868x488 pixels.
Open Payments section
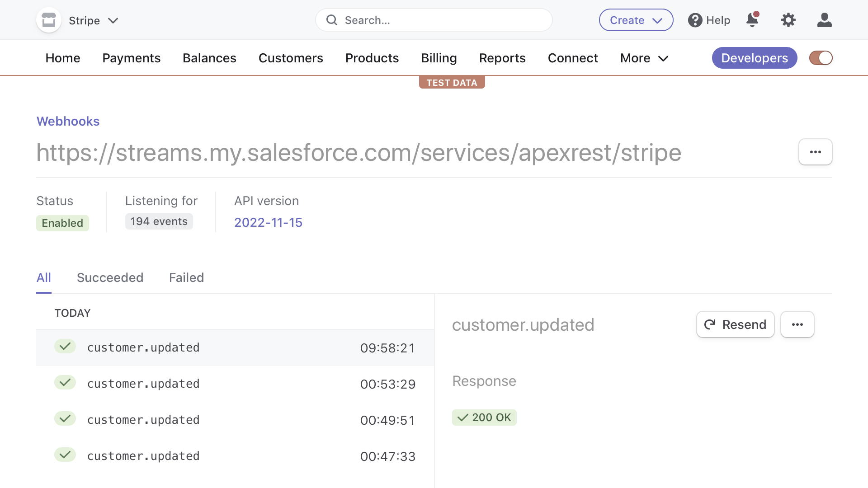tap(131, 58)
